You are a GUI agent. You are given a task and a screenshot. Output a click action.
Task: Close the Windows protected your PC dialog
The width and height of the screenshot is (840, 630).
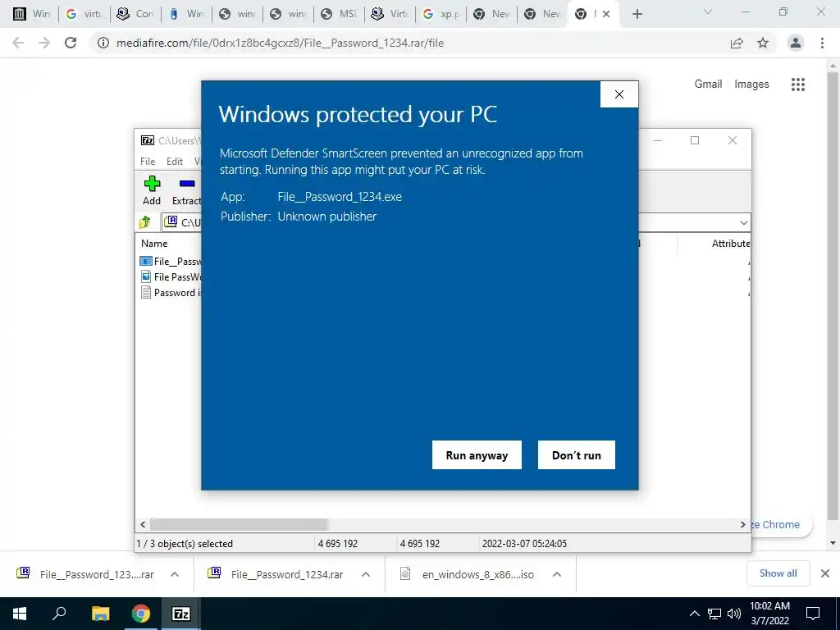point(619,94)
